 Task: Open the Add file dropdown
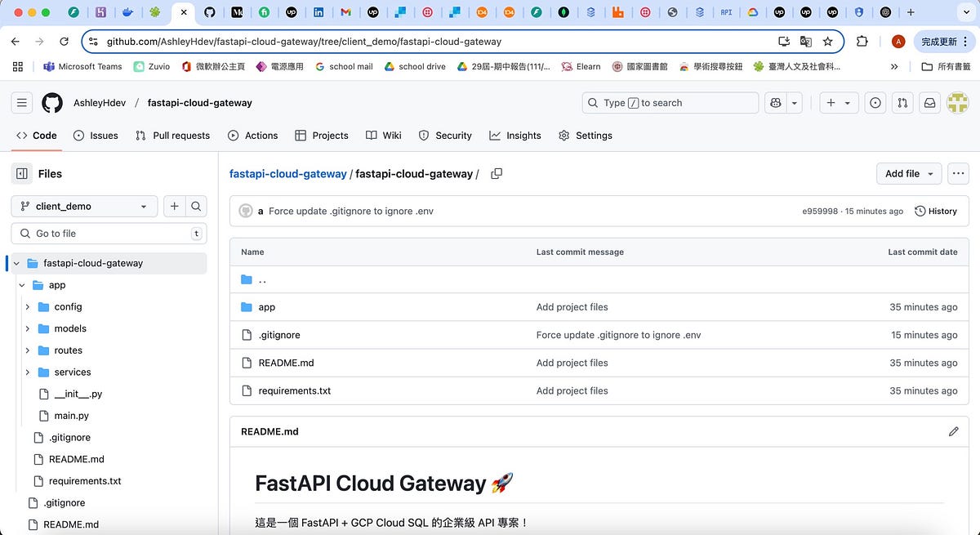(x=908, y=173)
